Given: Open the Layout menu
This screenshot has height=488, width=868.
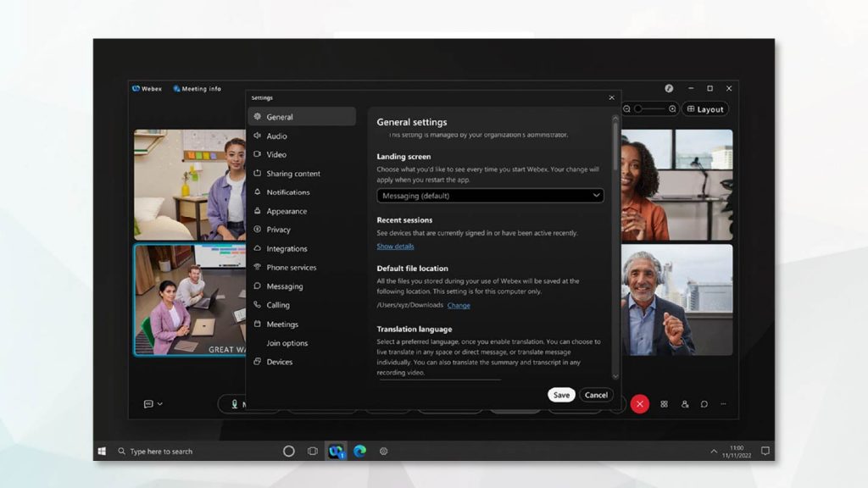Looking at the screenshot, I should (705, 109).
